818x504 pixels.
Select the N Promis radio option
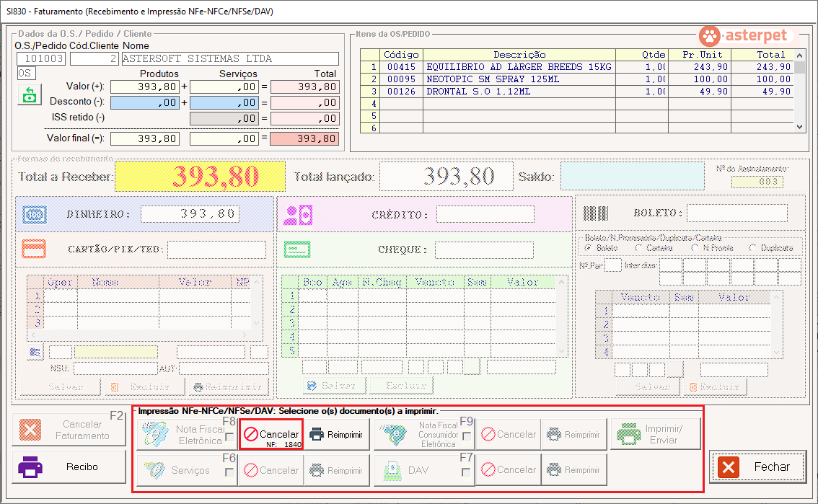(695, 248)
